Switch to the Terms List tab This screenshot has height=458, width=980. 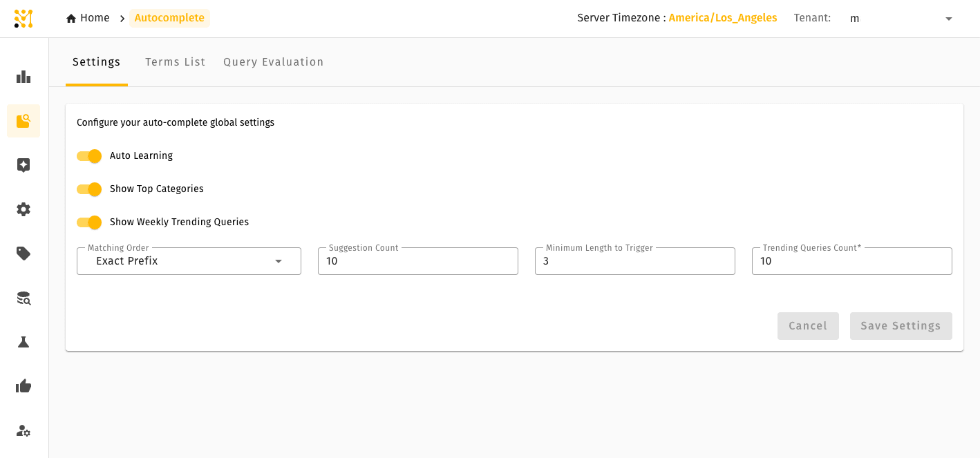(176, 62)
